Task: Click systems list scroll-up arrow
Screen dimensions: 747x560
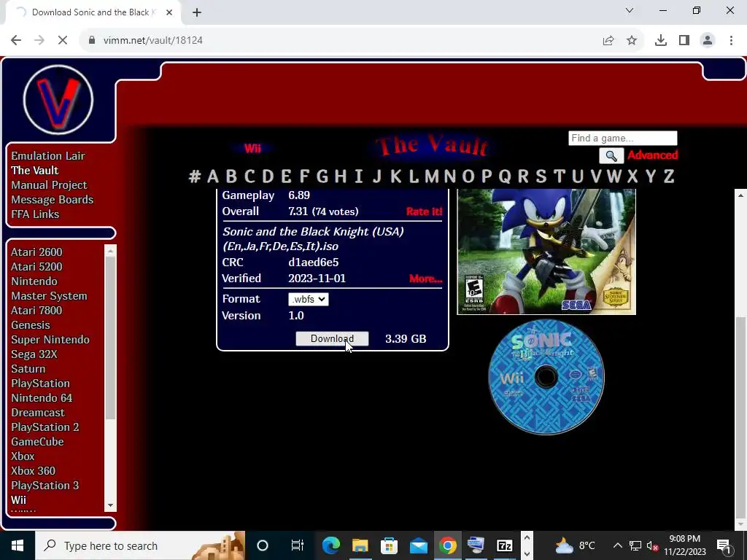Action: (111, 251)
